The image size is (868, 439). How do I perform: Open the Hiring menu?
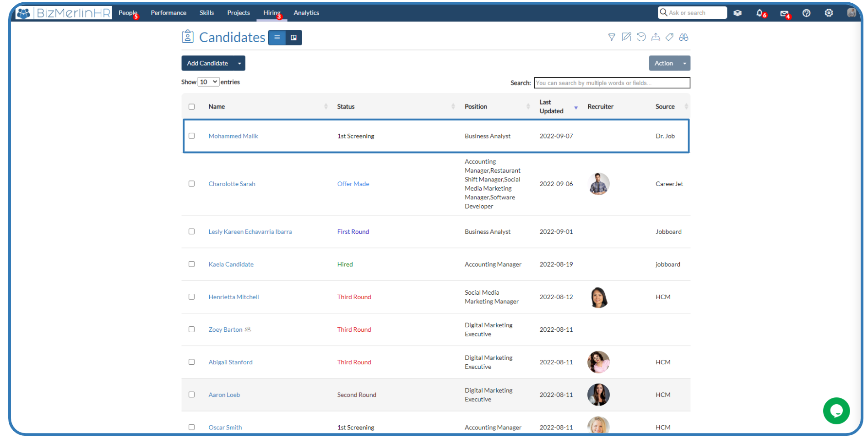pos(271,13)
